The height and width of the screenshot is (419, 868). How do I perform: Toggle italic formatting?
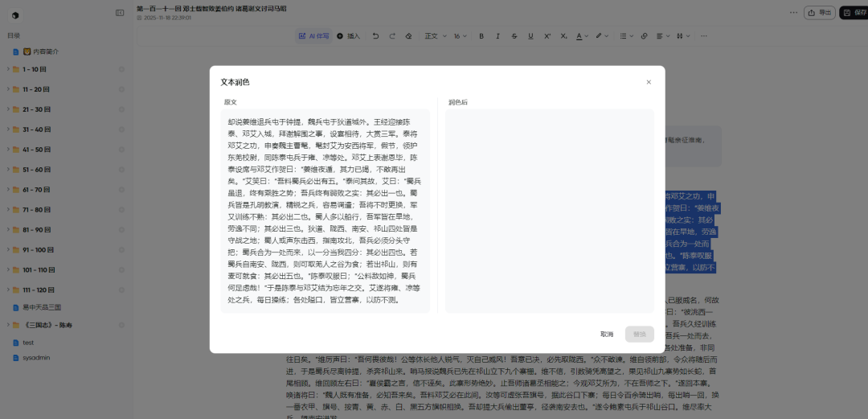tap(497, 36)
